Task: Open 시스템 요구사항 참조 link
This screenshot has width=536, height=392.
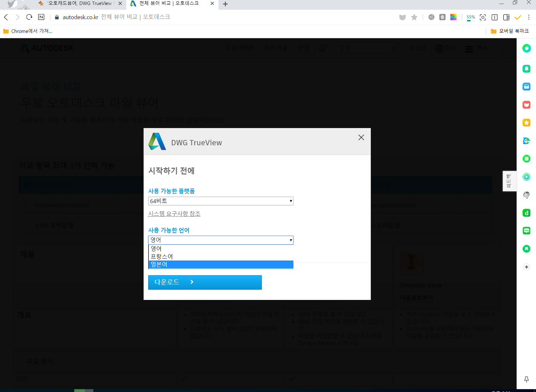Action: 174,214
